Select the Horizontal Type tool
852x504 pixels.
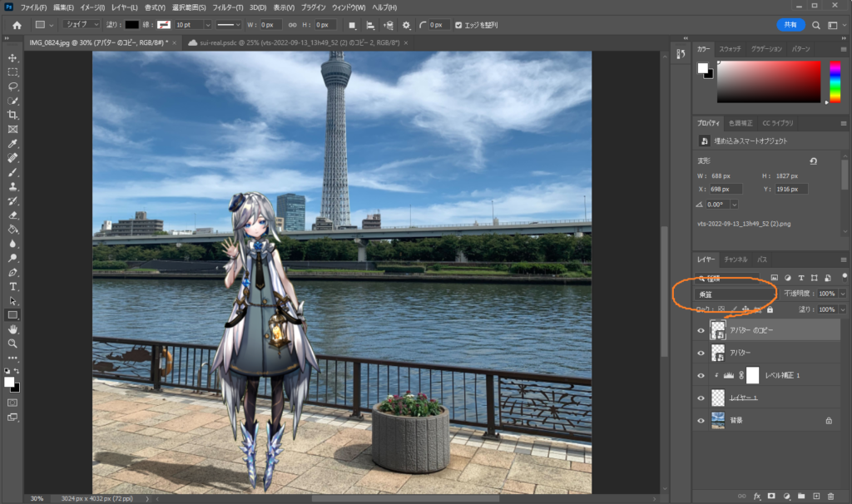point(13,286)
